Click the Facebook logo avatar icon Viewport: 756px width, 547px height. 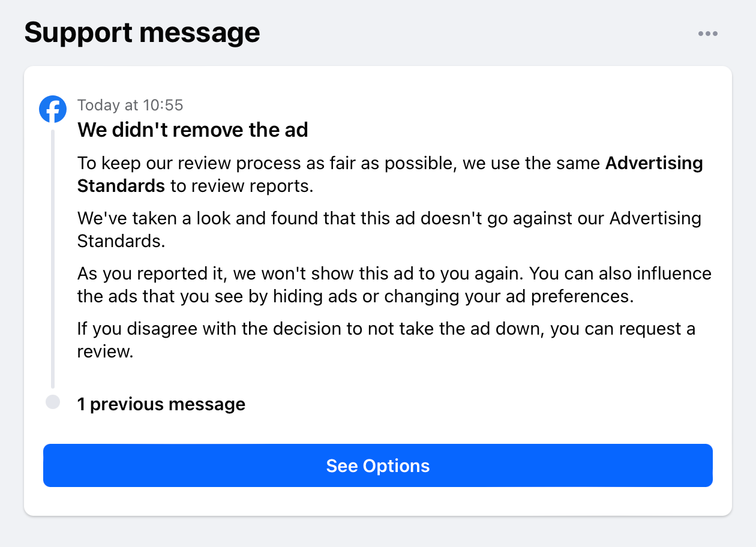pos(53,109)
